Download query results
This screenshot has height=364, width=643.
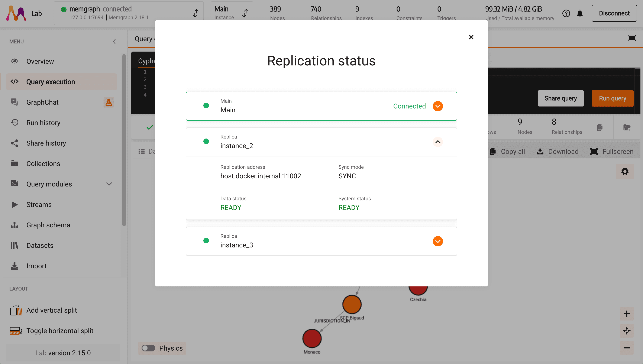(x=558, y=152)
